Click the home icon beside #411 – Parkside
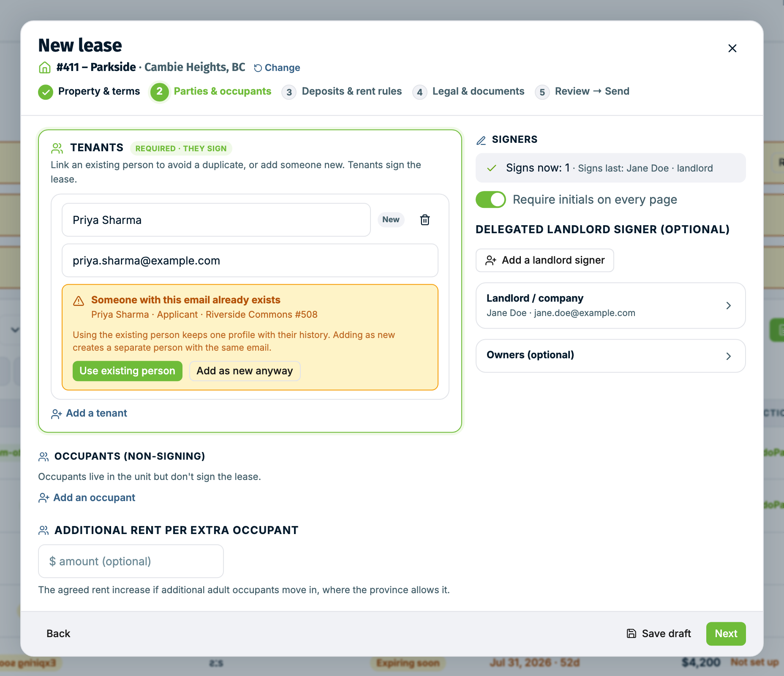The width and height of the screenshot is (784, 676). tap(45, 68)
